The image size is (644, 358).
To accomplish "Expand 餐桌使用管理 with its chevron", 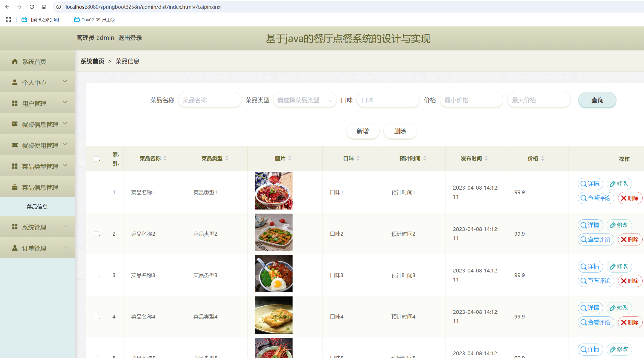I will 65,144.
